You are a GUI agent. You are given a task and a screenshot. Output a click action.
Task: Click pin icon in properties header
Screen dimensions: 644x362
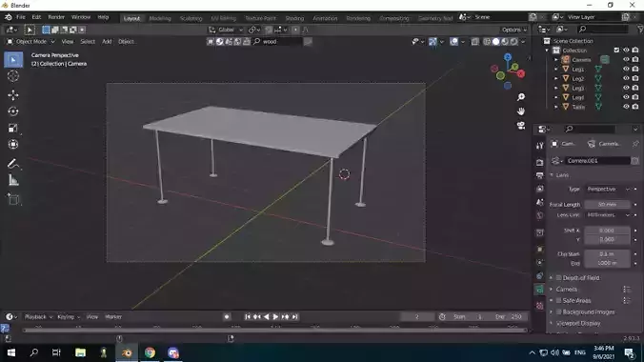(x=635, y=144)
